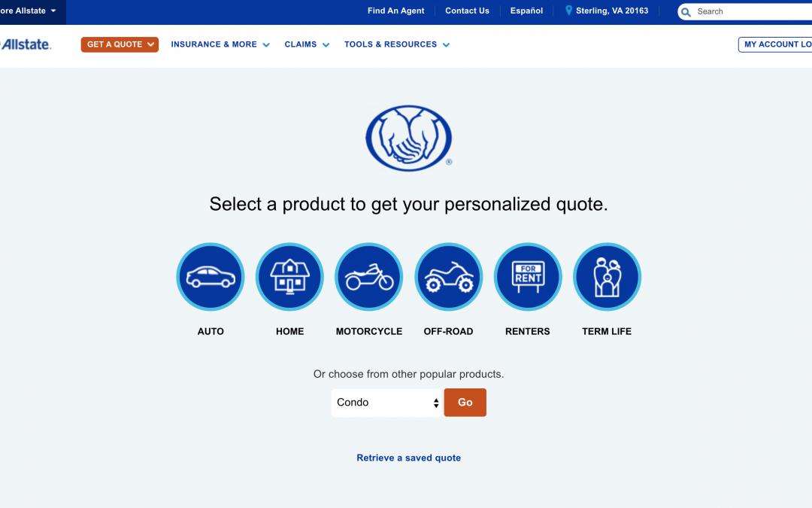Expand the Get A Quote dropdown
The image size is (812, 508).
[120, 44]
